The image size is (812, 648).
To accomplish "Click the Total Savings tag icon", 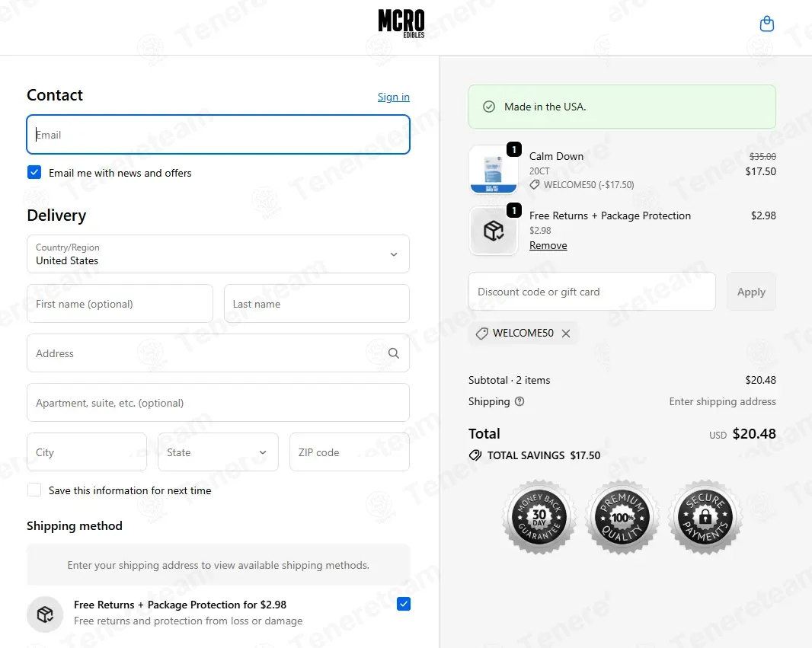I will pyautogui.click(x=475, y=455).
